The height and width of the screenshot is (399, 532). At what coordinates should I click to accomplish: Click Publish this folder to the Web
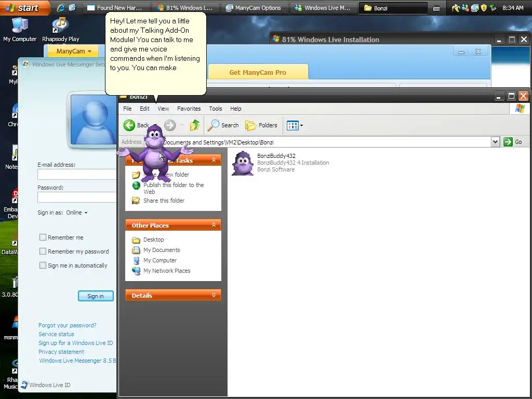coord(174,188)
